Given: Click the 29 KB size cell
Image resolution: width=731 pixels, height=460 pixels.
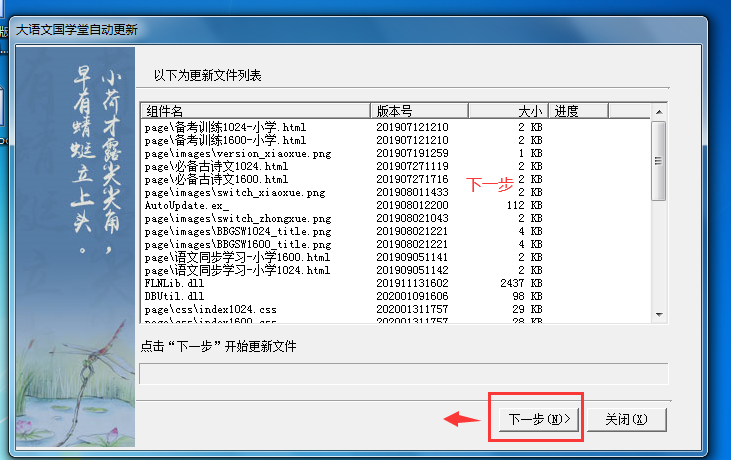Looking at the screenshot, I should (x=527, y=309).
